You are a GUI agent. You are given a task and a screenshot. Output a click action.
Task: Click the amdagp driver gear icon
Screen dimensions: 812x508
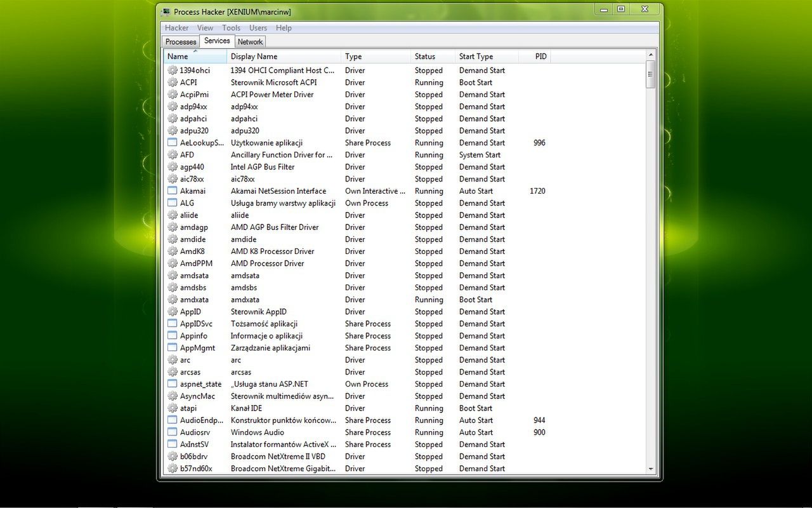click(x=173, y=227)
